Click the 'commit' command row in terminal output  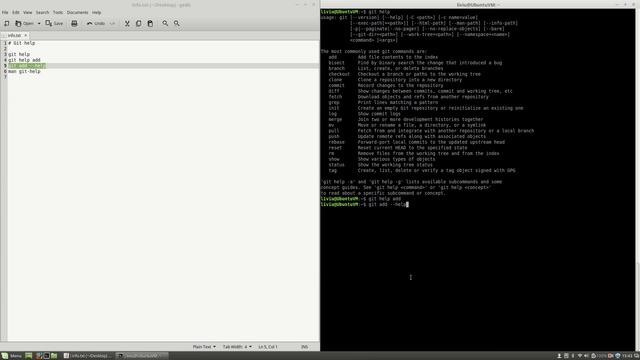click(386, 85)
